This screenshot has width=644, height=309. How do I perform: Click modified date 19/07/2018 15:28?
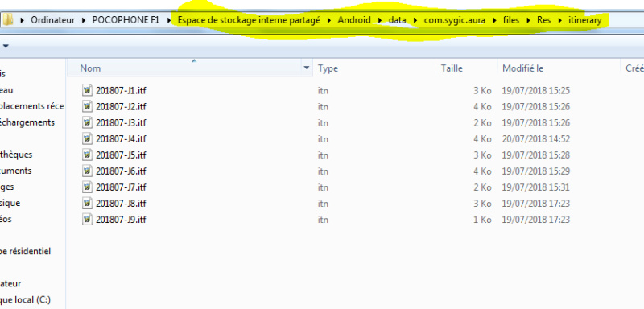(536, 155)
